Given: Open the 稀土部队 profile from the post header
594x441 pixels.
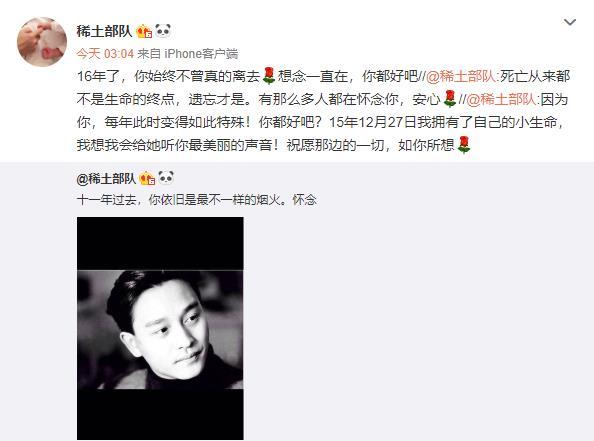Looking at the screenshot, I should [104, 31].
